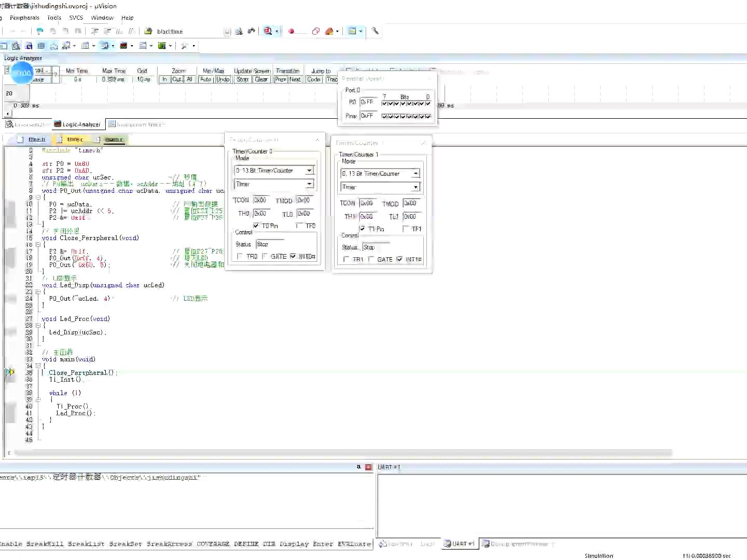Select the UART #1 bottom tab
The height and width of the screenshot is (560, 747).
click(459, 543)
